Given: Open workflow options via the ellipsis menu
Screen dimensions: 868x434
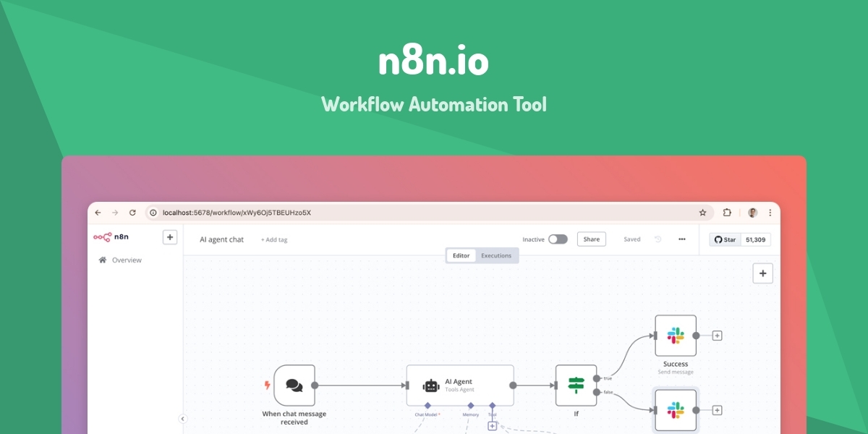Looking at the screenshot, I should [x=681, y=239].
